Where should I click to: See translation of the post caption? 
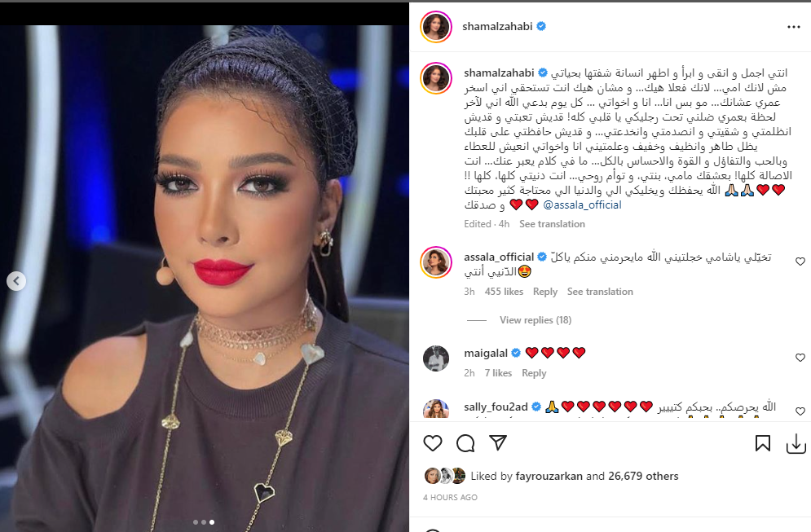552,224
